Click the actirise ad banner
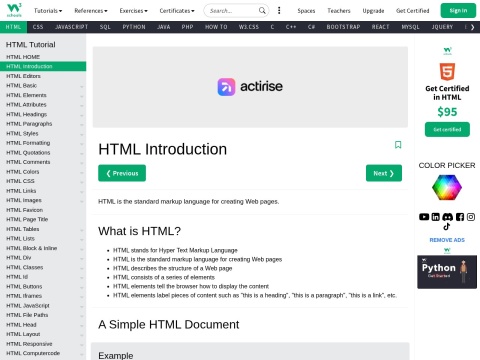This screenshot has width=480, height=360. 250,87
